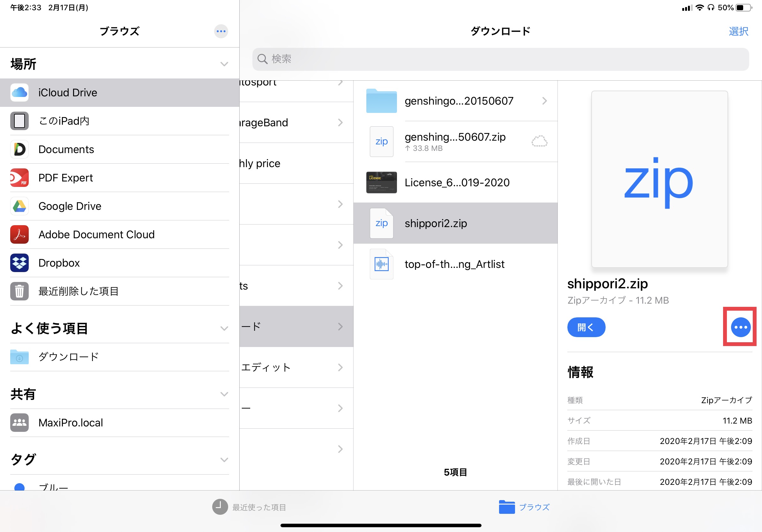Collapse the 共有 section
This screenshot has width=762, height=532.
pos(224,394)
